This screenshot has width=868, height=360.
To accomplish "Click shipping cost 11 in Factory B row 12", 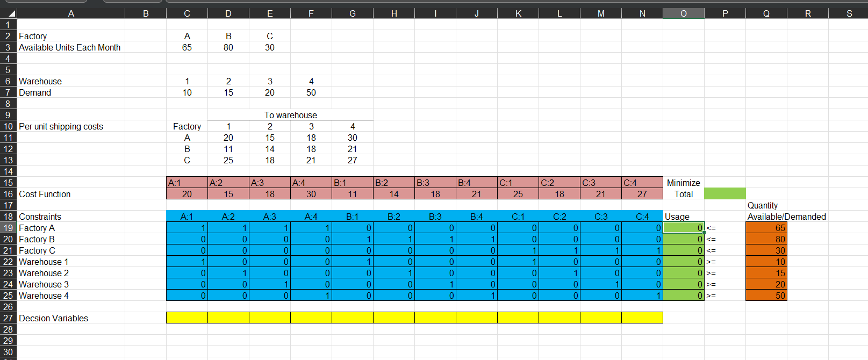I will tap(228, 149).
